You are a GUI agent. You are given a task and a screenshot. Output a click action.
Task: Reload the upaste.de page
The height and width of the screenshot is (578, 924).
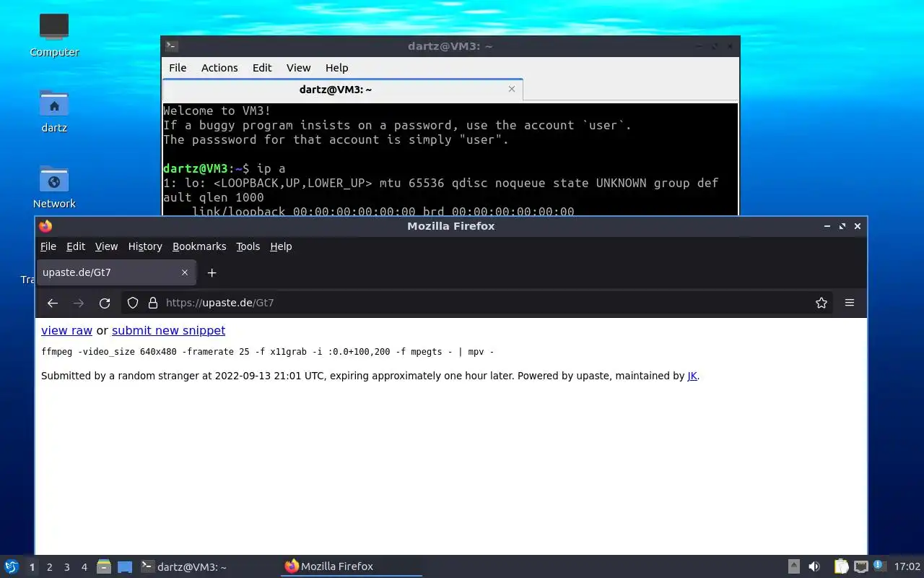click(x=105, y=303)
